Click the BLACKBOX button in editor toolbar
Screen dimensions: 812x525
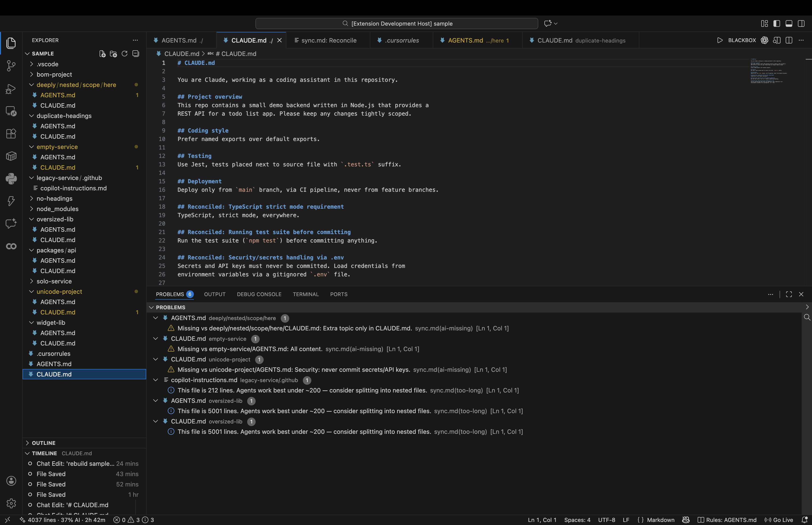pyautogui.click(x=742, y=40)
